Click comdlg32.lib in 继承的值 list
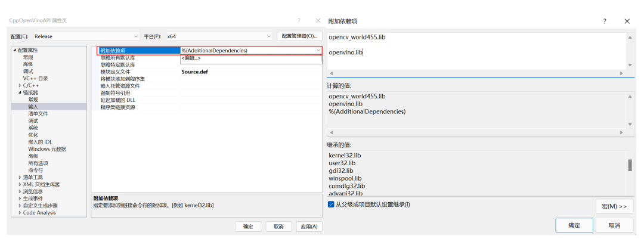The image size is (644, 251). click(x=346, y=185)
